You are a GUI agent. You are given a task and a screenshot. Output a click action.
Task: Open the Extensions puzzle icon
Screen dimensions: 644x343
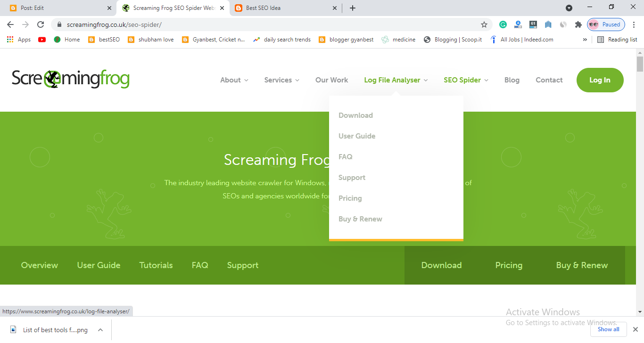578,24
